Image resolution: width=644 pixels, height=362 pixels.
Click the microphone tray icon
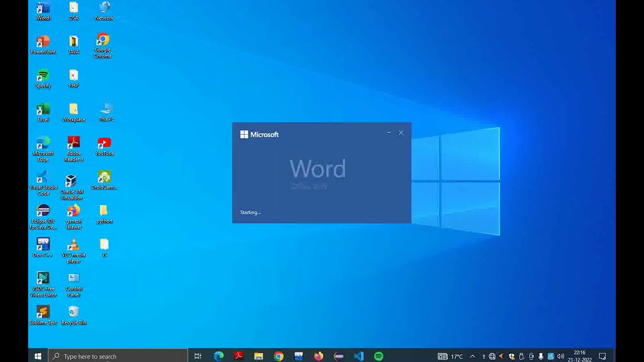(x=541, y=356)
